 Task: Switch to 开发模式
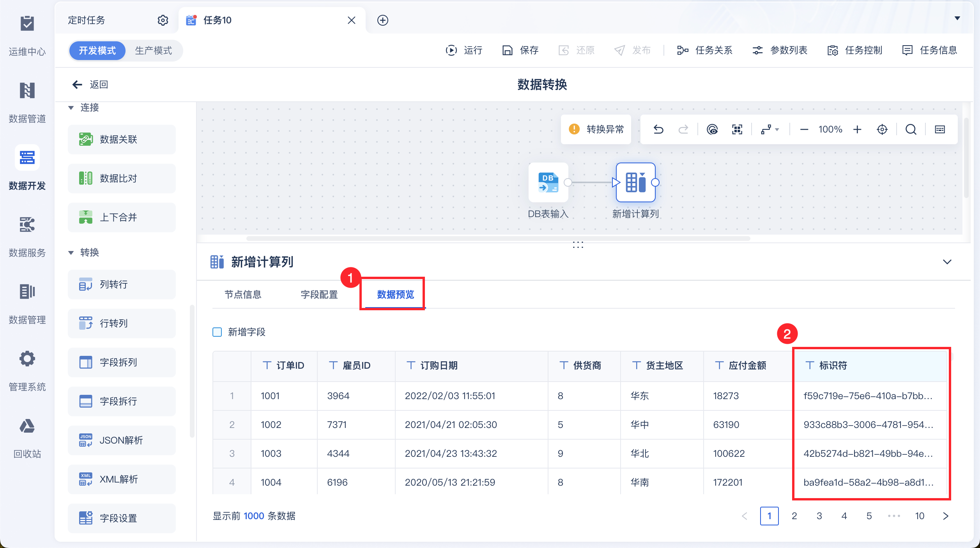pyautogui.click(x=97, y=51)
